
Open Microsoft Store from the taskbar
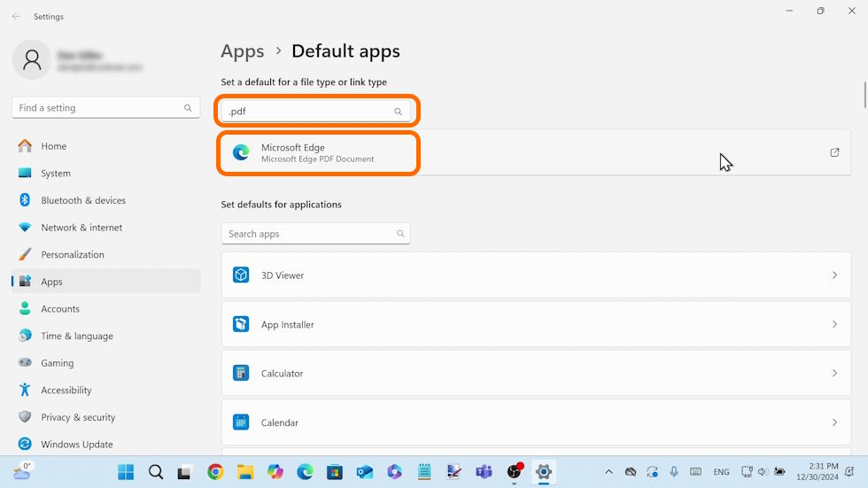pyautogui.click(x=335, y=472)
